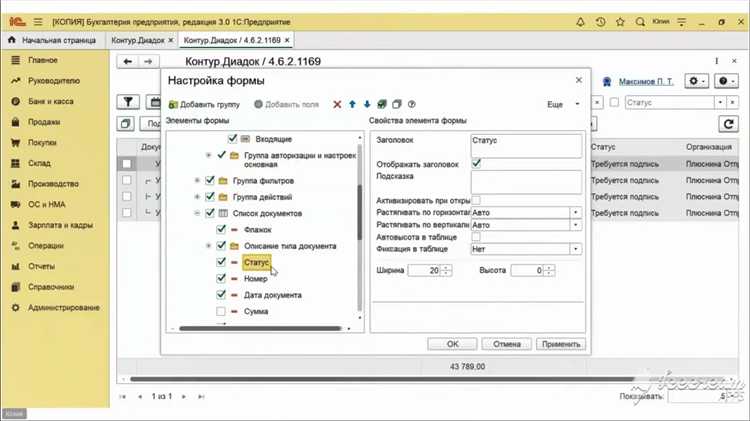750x421 pixels.
Task: Click the home icon of Начальная страница
Action: 12,40
